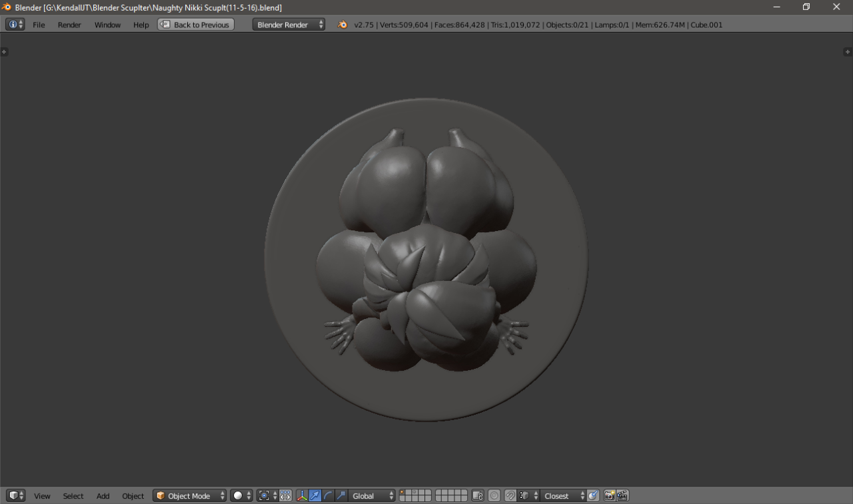Open the Window menu

click(x=107, y=25)
